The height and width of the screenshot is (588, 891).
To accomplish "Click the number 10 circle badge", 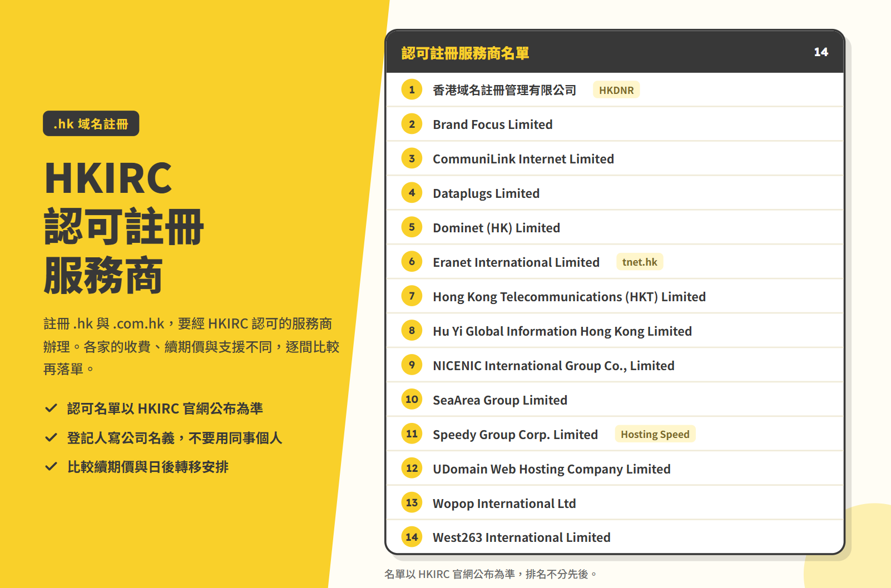I will [x=412, y=400].
